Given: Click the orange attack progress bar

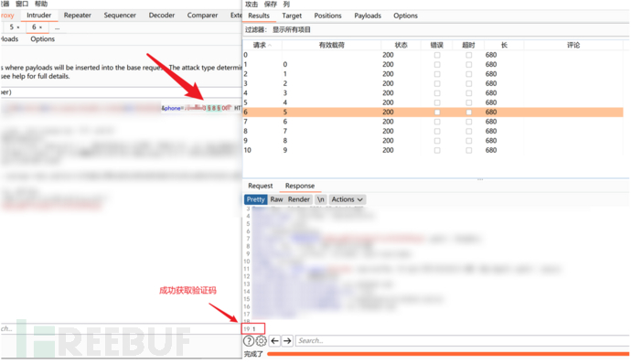Looking at the screenshot, I should [x=447, y=354].
